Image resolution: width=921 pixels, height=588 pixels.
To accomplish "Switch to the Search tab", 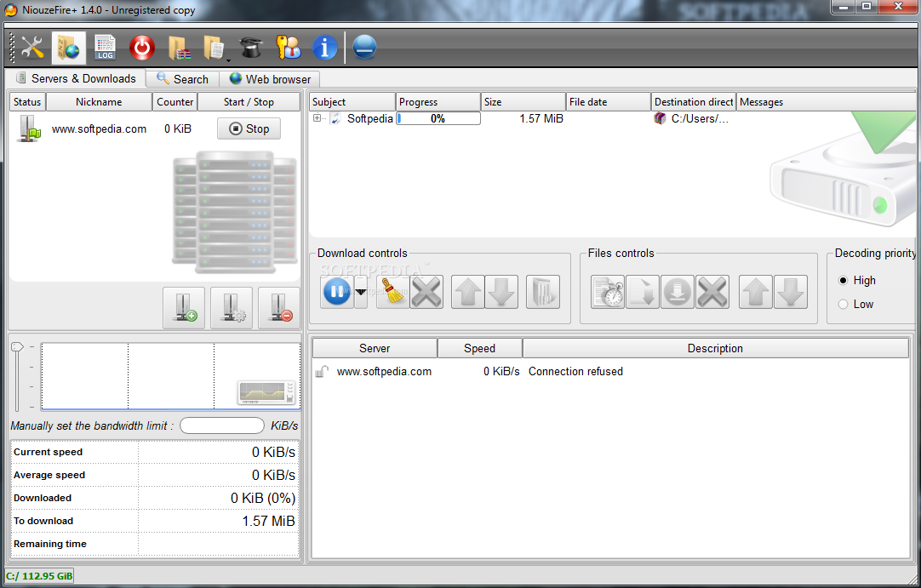I will coord(183,79).
